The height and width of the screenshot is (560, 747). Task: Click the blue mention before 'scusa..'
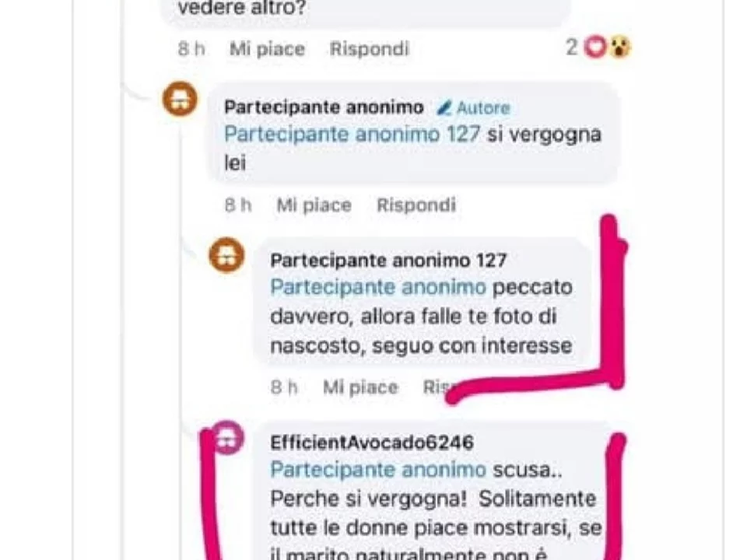pyautogui.click(x=378, y=470)
